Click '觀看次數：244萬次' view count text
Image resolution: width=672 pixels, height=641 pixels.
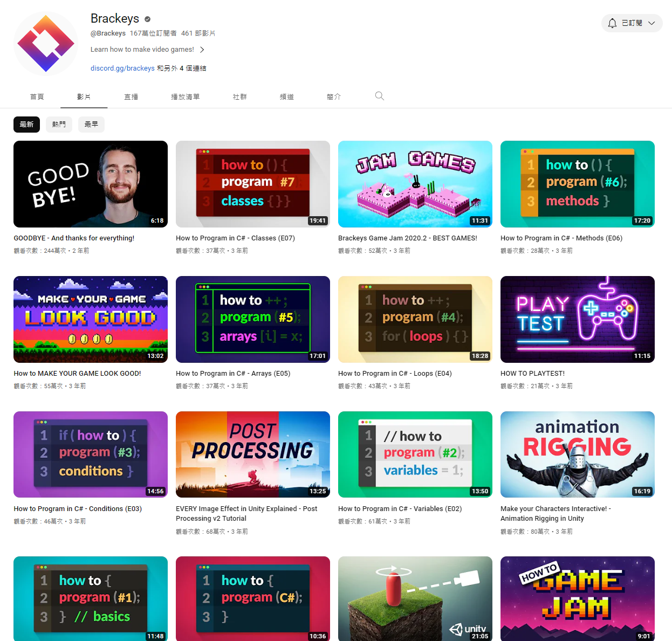tap(40, 251)
